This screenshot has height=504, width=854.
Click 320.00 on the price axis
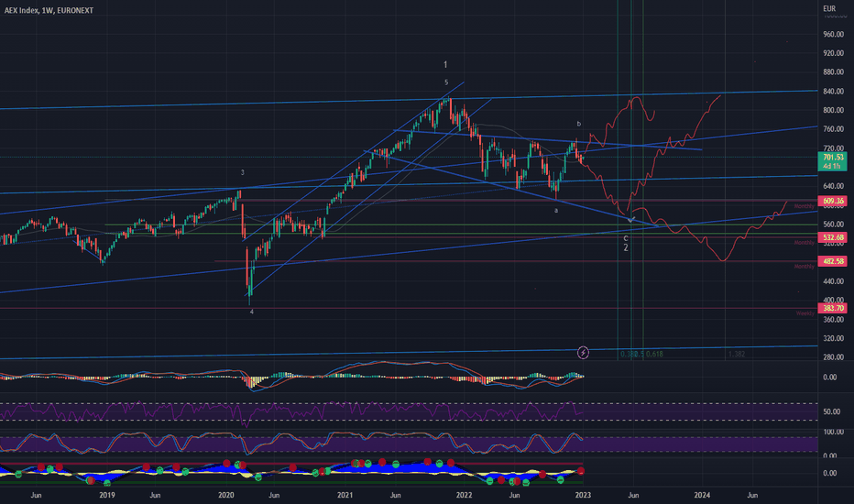click(x=833, y=338)
